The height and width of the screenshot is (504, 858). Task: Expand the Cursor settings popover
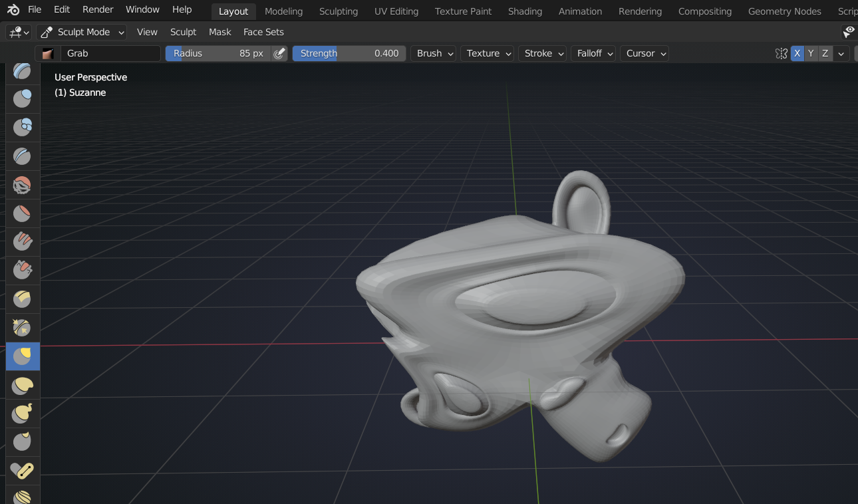[646, 53]
